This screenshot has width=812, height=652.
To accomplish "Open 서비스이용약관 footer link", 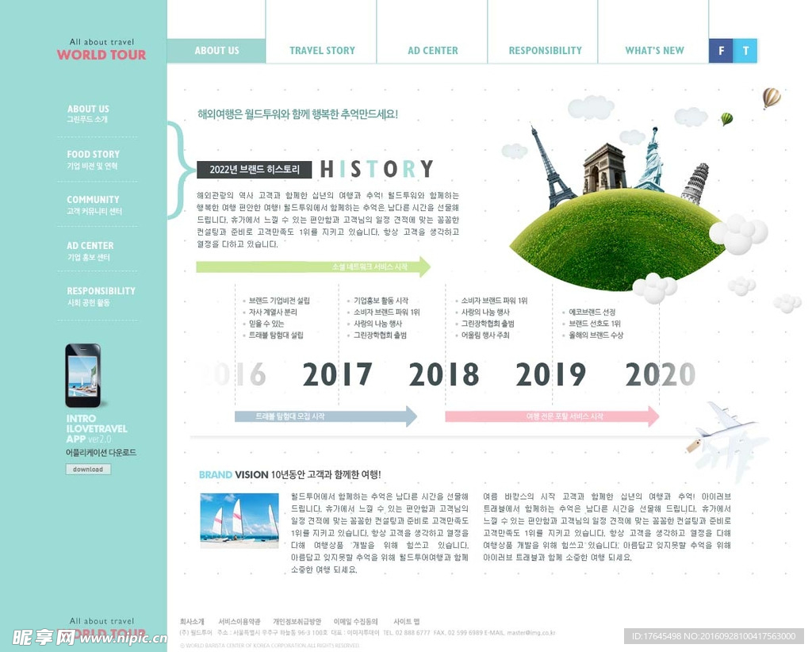I will [239, 621].
